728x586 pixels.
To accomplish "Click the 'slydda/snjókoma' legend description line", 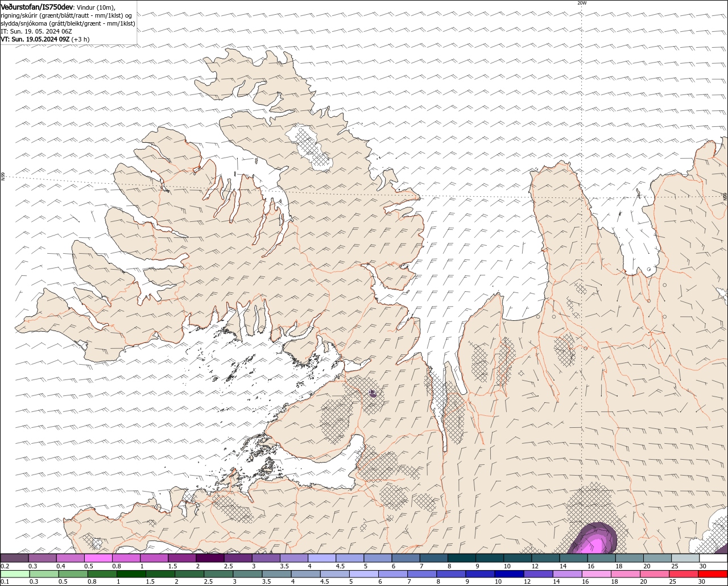I will pyautogui.click(x=68, y=23).
